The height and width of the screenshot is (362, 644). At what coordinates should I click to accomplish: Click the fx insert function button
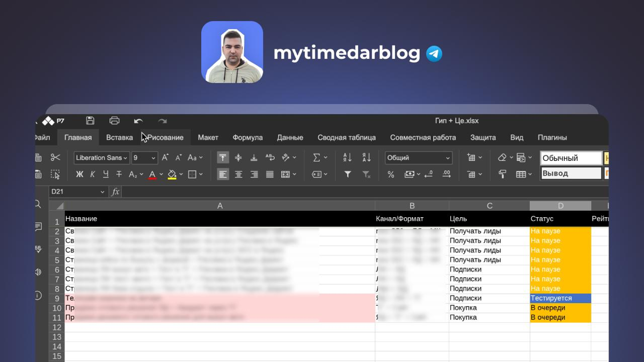pos(115,191)
